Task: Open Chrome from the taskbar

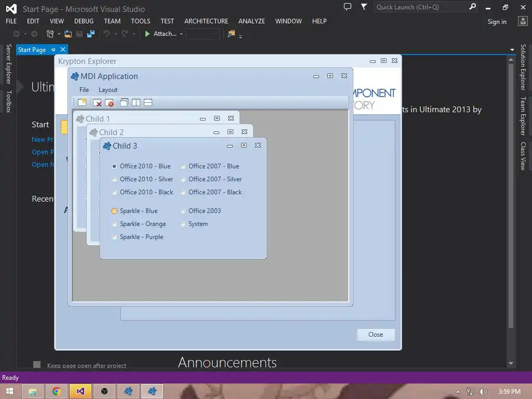Action: tap(56, 391)
